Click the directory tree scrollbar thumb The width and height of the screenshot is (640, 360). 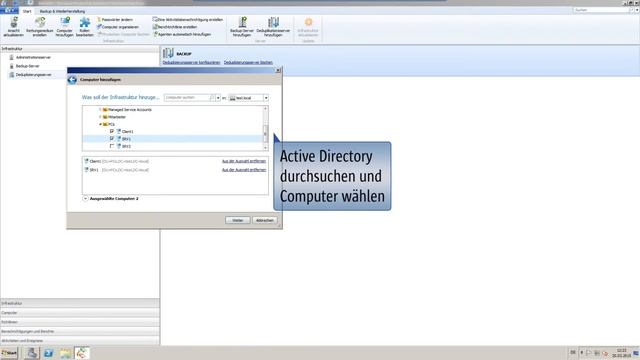[x=265, y=133]
